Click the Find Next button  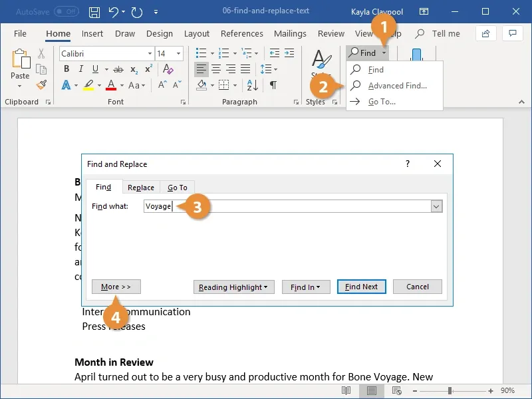(361, 287)
